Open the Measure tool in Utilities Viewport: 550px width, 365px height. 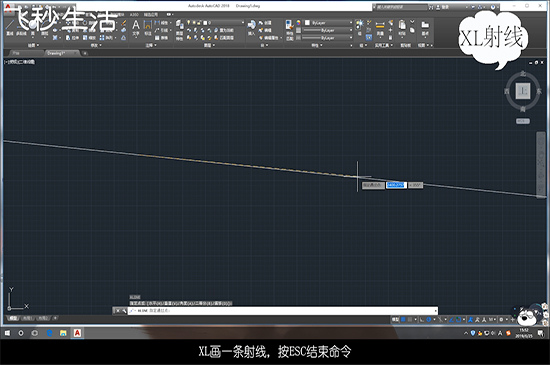tap(380, 28)
